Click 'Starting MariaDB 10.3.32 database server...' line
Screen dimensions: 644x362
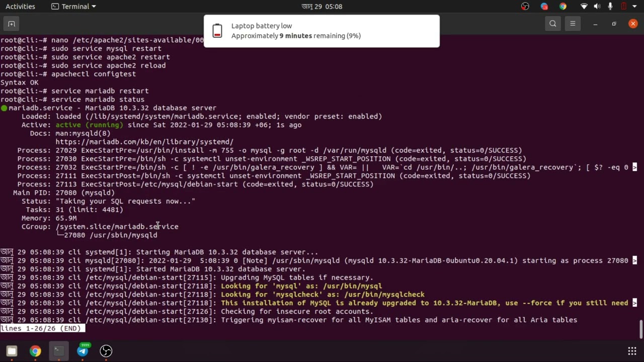pos(227,252)
